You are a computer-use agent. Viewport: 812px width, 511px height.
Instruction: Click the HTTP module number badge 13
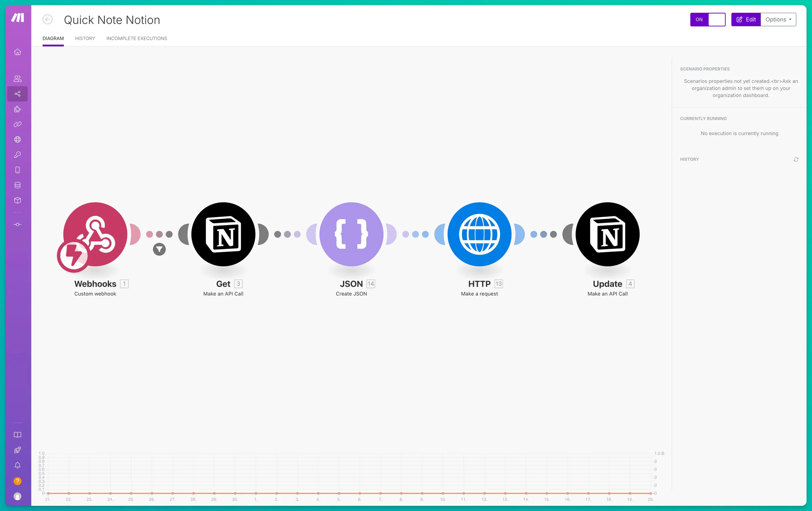point(499,284)
